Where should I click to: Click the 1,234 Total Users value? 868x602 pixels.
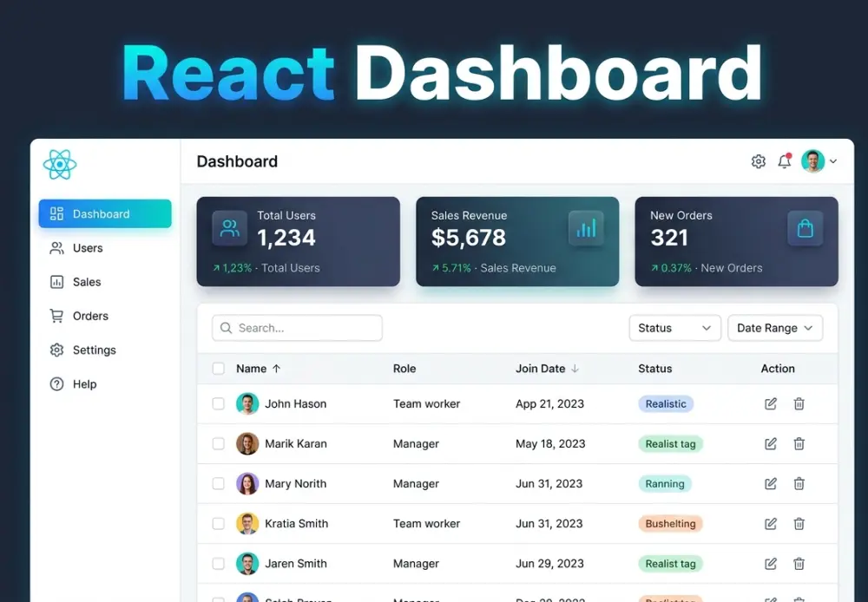(286, 238)
